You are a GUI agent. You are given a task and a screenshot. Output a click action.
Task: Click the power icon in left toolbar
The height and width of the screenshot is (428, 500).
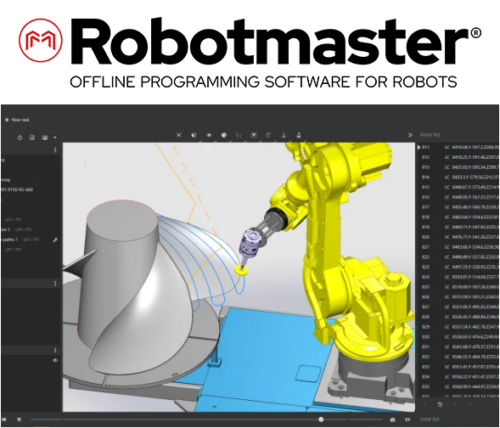point(19,137)
